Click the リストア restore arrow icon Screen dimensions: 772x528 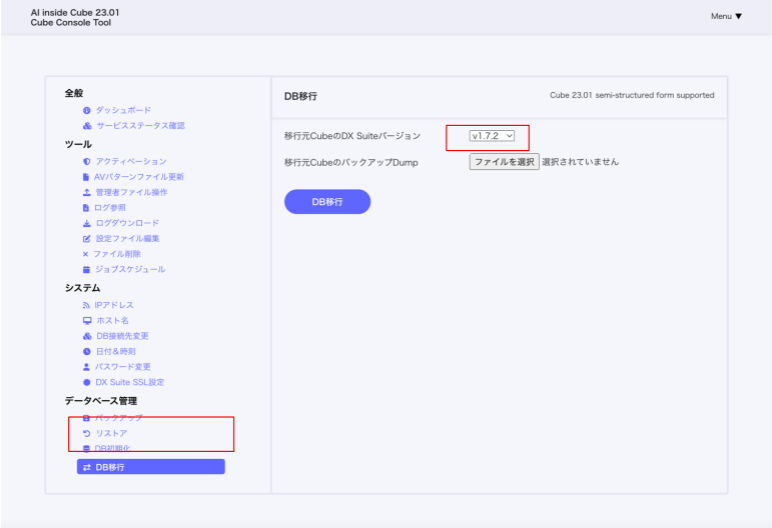[x=87, y=433]
